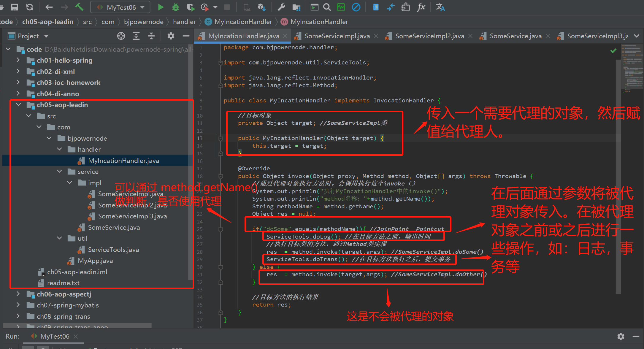The width and height of the screenshot is (644, 349).
Task: Save all files with the floppy icon
Action: coord(14,7)
